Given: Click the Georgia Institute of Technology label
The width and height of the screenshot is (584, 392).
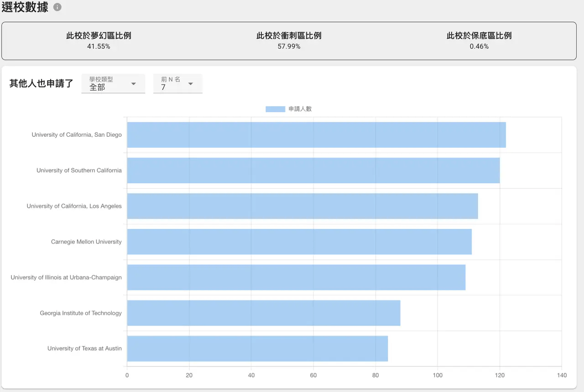Looking at the screenshot, I should click(x=81, y=313).
